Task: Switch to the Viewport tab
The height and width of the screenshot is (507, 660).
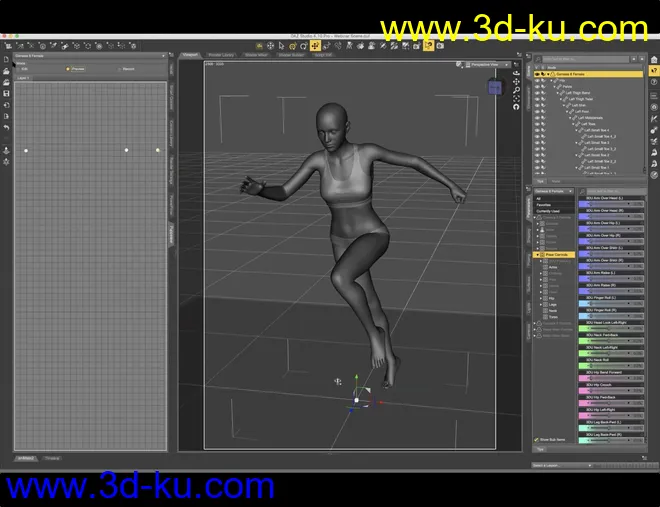Action: tap(190, 55)
